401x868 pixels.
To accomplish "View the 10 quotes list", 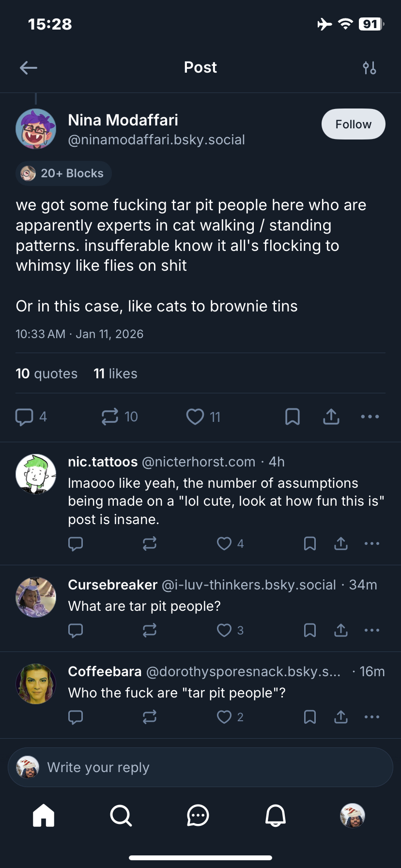I will click(46, 373).
